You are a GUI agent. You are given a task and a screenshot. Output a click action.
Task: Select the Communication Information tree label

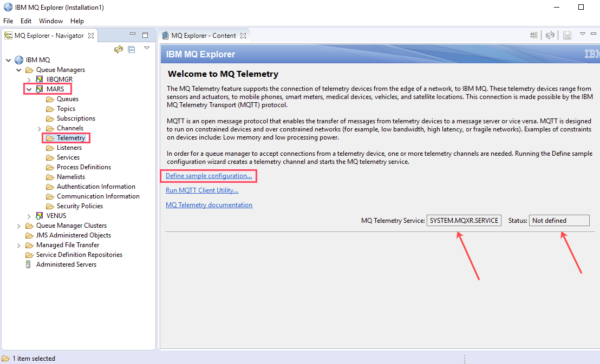[x=99, y=196]
